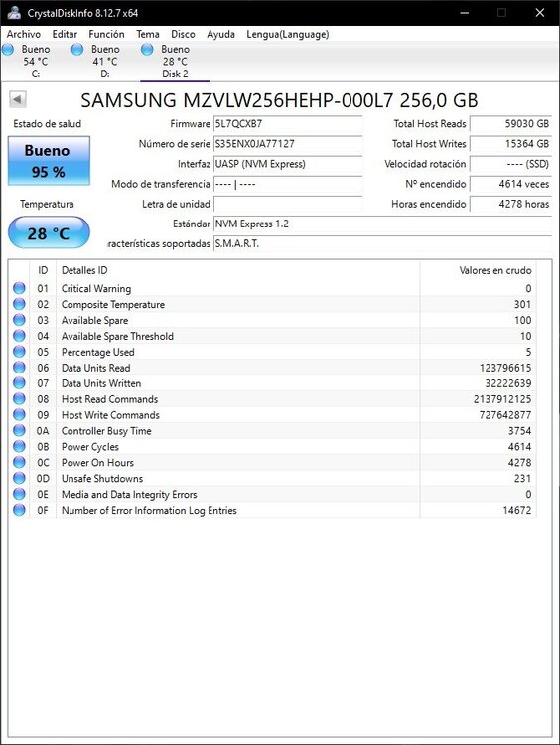Click the raw value 2137912125
560x745 pixels.
click(x=502, y=399)
